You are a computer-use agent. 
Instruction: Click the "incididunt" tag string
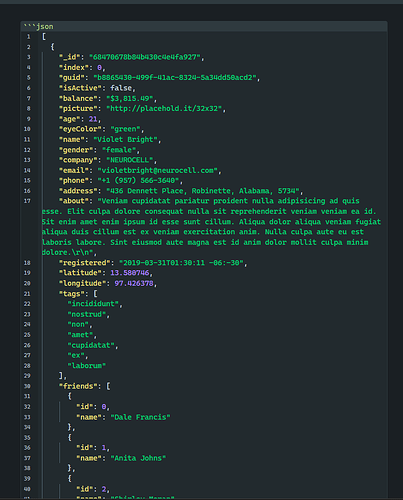93,304
